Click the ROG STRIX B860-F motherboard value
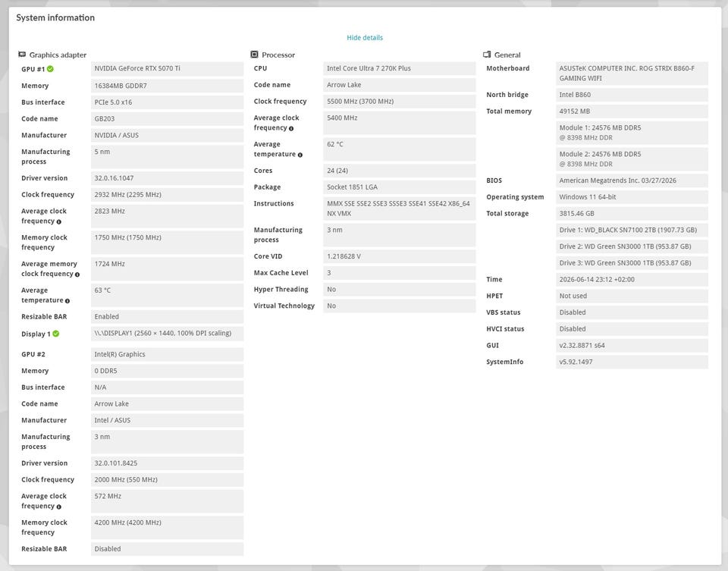Image resolution: width=728 pixels, height=571 pixels. pyautogui.click(x=632, y=74)
